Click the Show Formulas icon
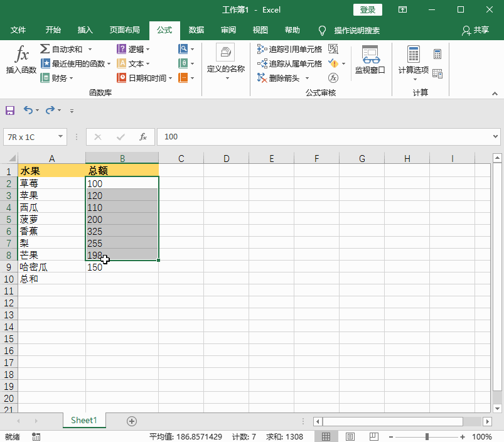The image size is (504, 442). [x=333, y=48]
